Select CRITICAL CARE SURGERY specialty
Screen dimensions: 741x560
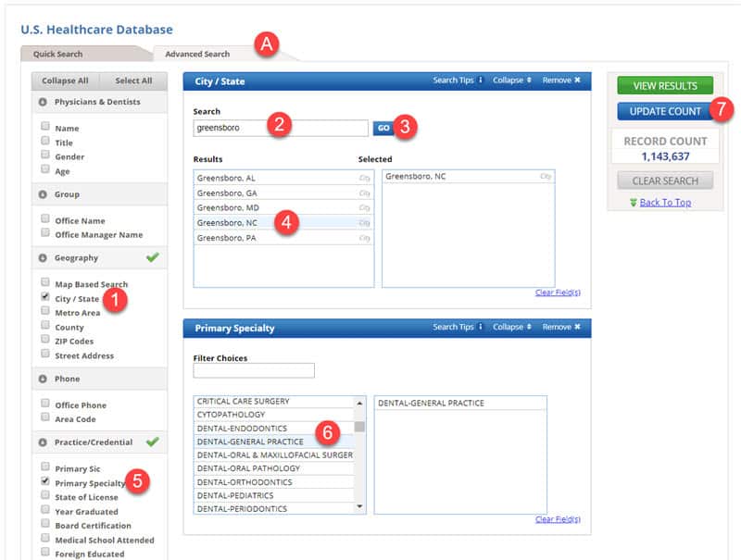coord(274,402)
